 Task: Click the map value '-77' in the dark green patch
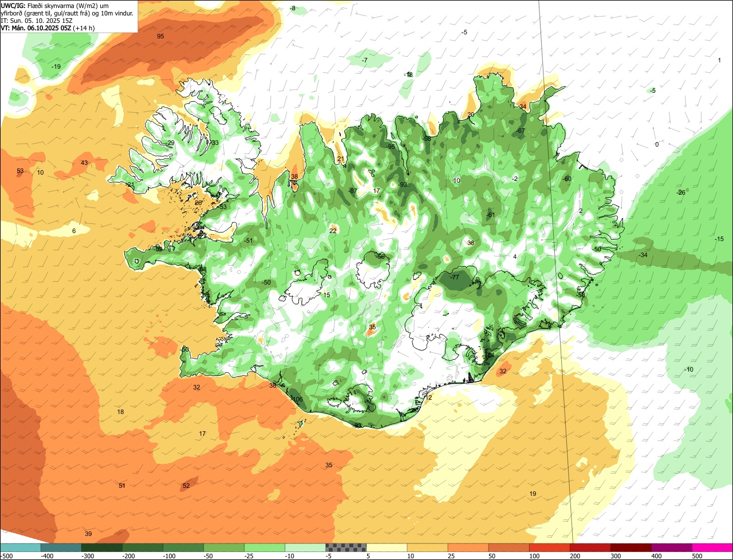click(454, 277)
